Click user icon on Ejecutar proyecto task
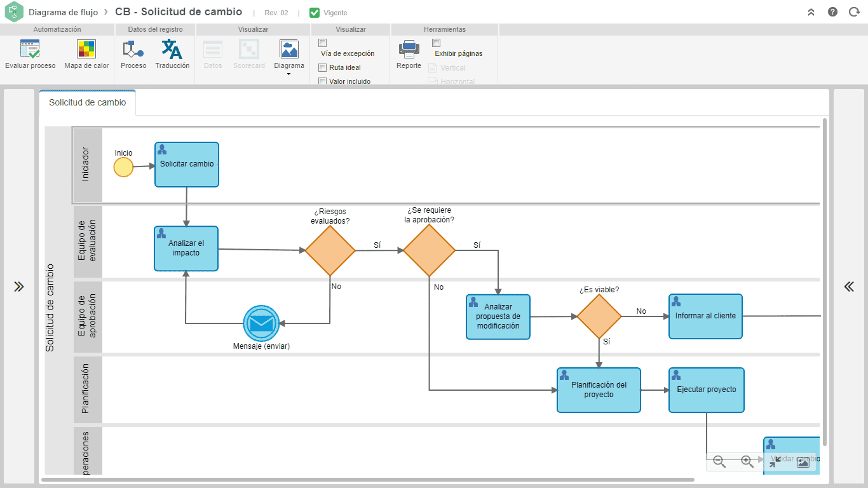Viewport: 868px width, 488px height. click(676, 376)
